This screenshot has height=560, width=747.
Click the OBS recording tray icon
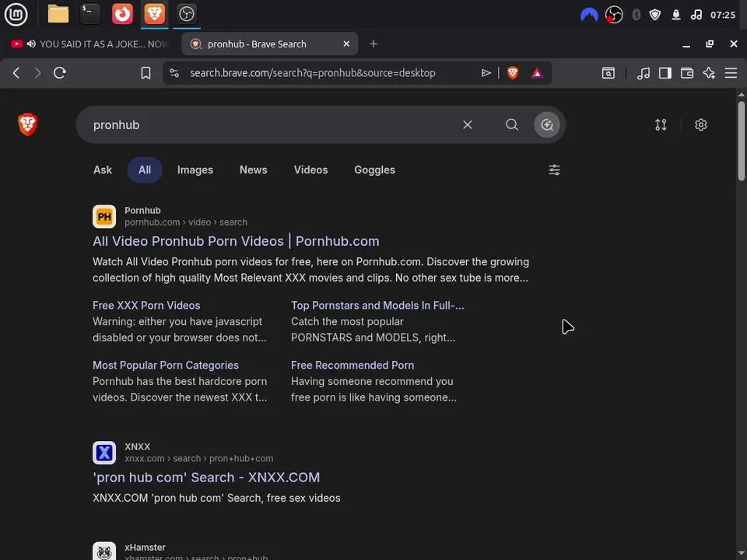point(614,15)
